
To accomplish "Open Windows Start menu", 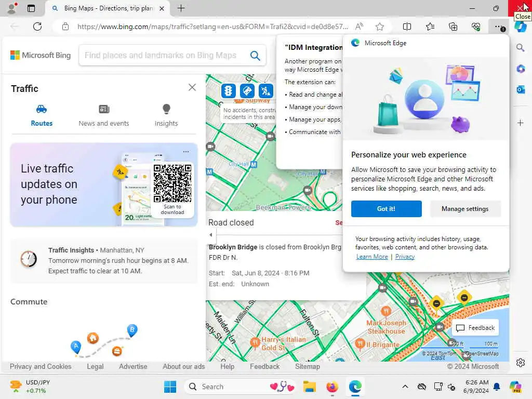I will (170, 387).
